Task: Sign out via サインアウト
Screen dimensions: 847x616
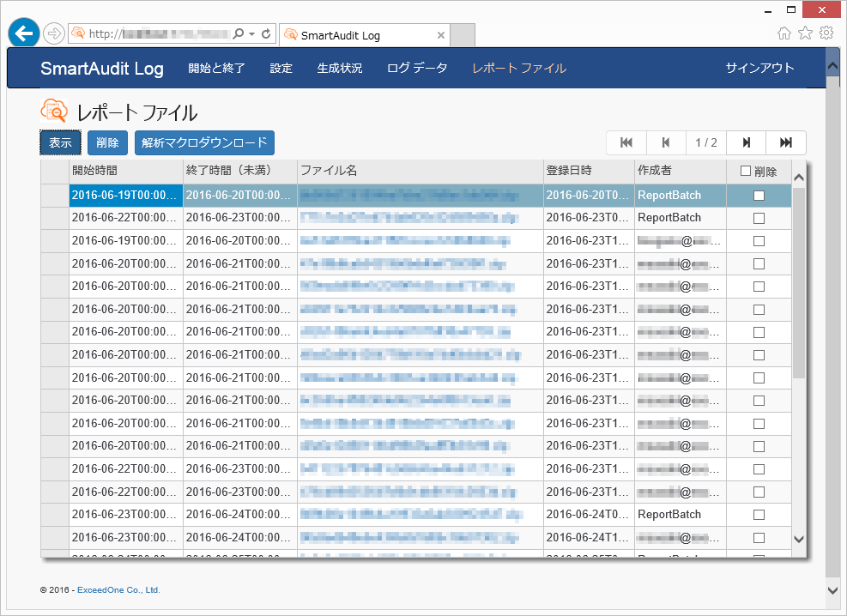Action: pyautogui.click(x=759, y=68)
